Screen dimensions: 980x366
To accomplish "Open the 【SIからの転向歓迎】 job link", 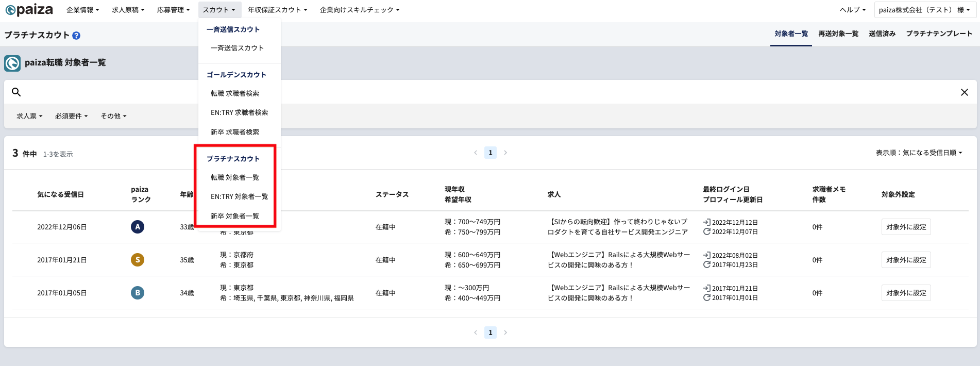I will pyautogui.click(x=618, y=227).
